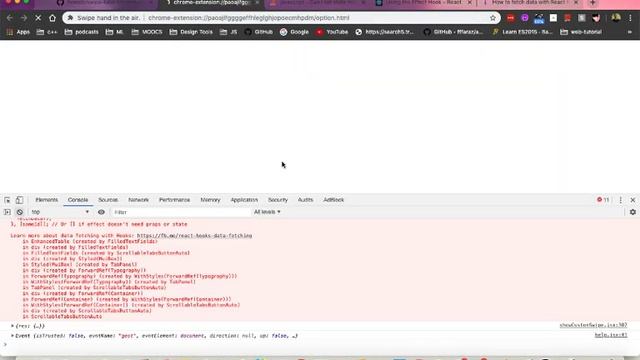Open the showCustomSwipe.js source link
Image resolution: width=640 pixels, height=360 pixels.
coord(593,325)
